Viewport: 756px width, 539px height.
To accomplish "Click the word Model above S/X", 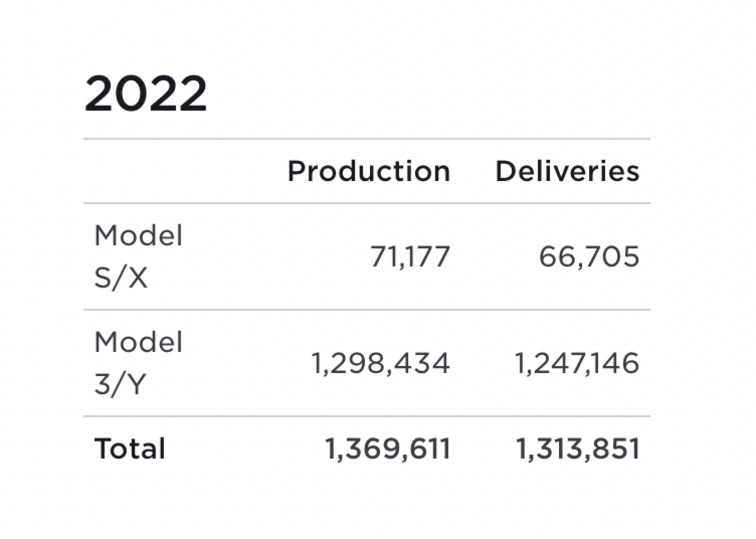I will 139,235.
